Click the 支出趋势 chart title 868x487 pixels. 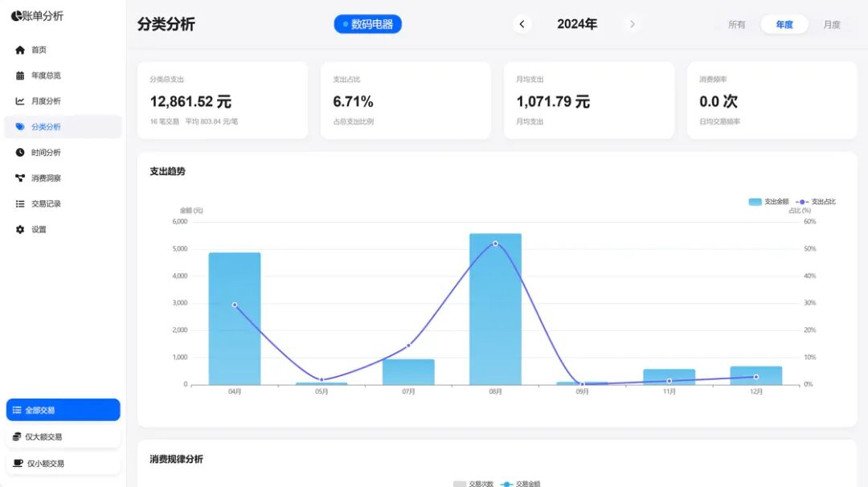click(x=167, y=171)
